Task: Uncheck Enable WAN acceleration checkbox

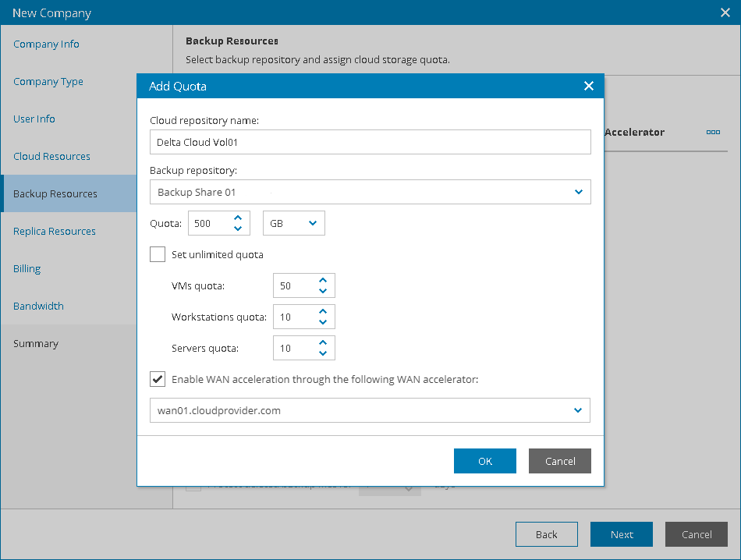Action: [x=158, y=379]
